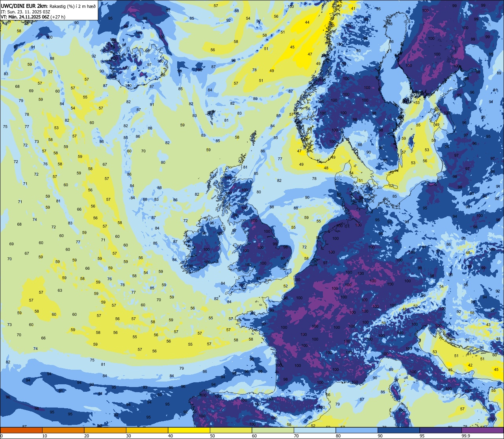Pick the 40–50 bright yellow legend swatch

(189, 430)
